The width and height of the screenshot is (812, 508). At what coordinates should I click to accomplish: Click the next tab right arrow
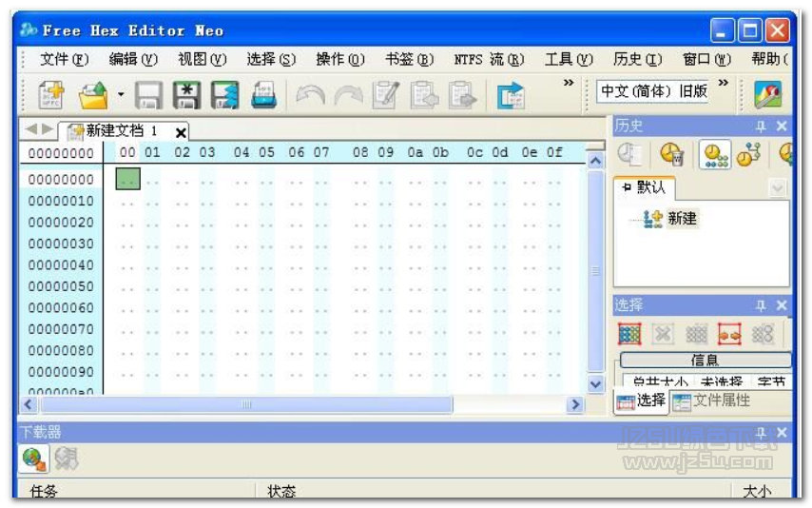pos(48,128)
